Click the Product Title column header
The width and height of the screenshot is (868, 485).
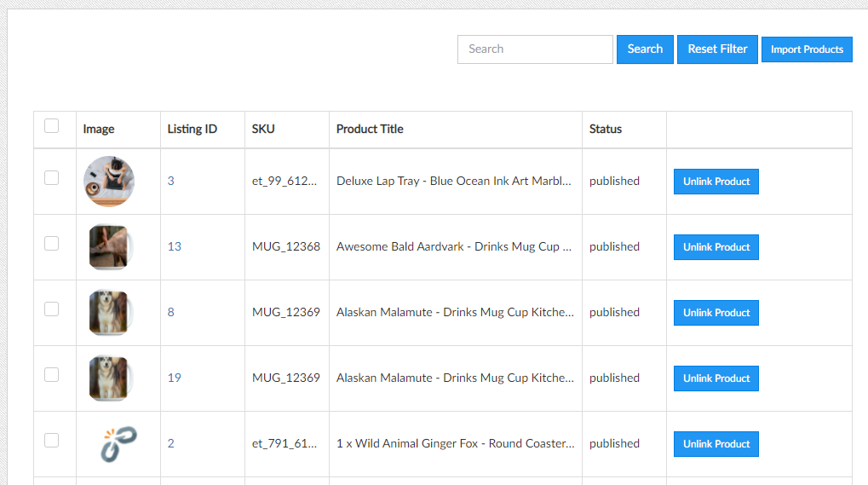click(370, 129)
